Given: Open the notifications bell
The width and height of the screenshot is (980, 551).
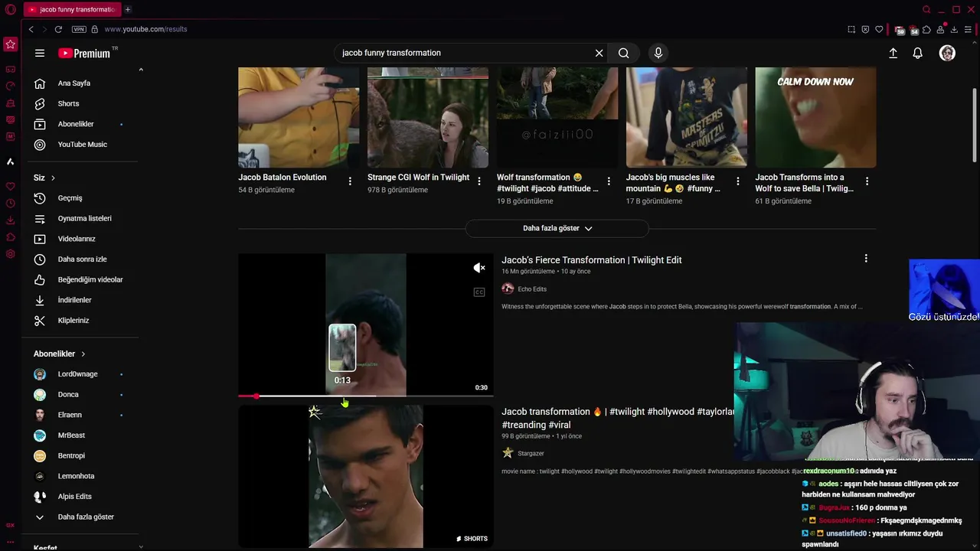Looking at the screenshot, I should [x=917, y=53].
